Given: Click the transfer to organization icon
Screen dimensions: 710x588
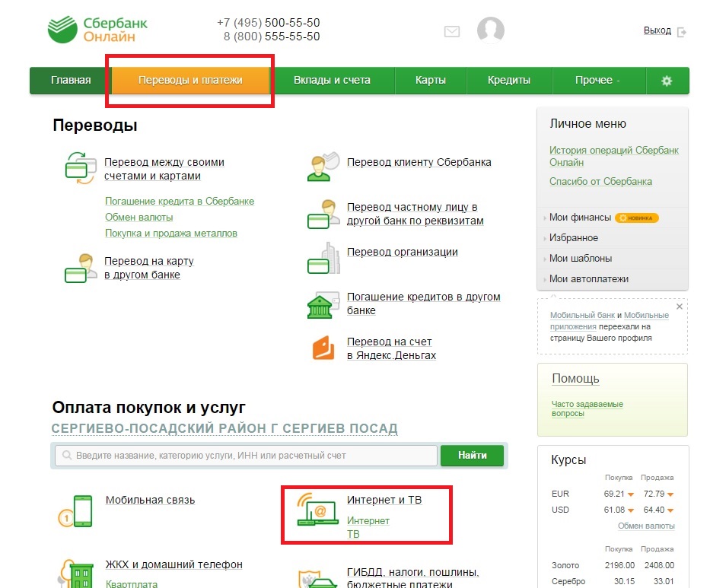Looking at the screenshot, I should (x=323, y=258).
